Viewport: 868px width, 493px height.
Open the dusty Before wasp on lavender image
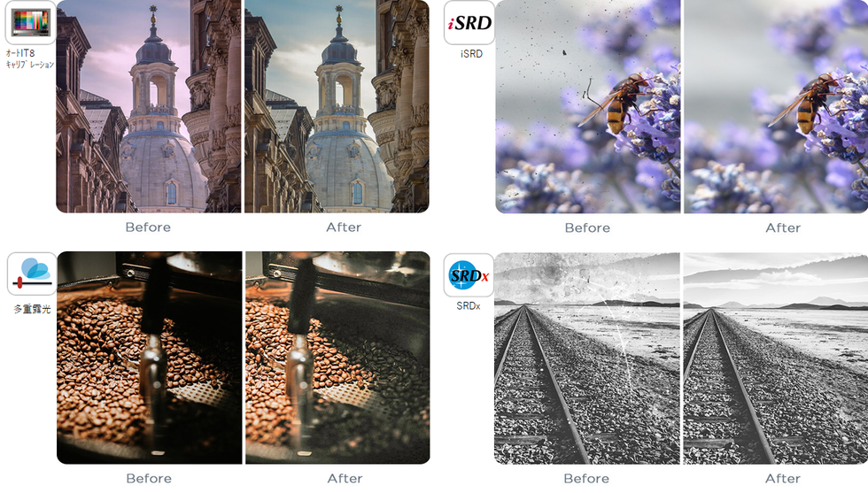(x=588, y=106)
